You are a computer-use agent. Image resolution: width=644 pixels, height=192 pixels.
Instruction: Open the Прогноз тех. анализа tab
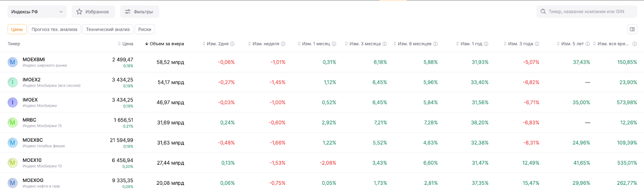[x=54, y=29]
